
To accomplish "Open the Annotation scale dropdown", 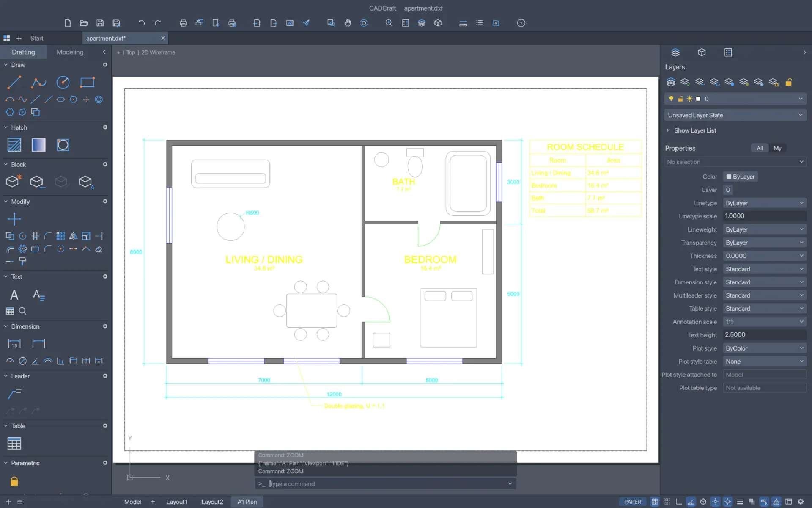I will [x=765, y=322].
